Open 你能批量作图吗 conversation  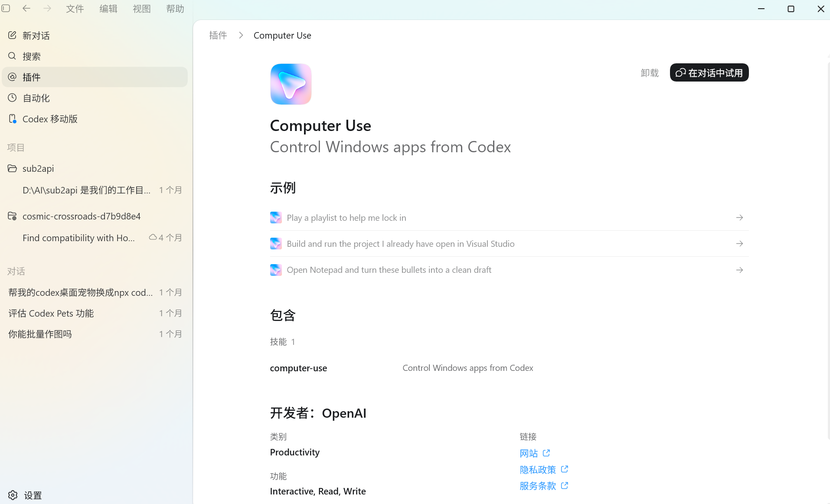pyautogui.click(x=95, y=334)
